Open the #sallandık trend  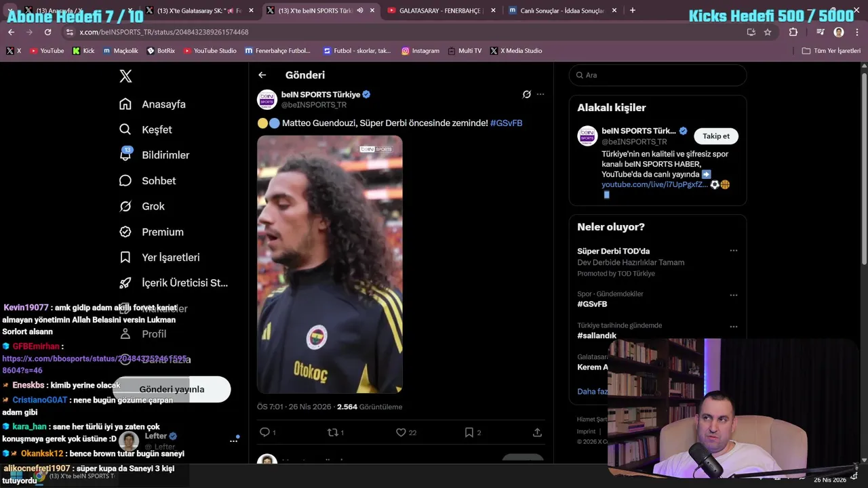tap(597, 335)
